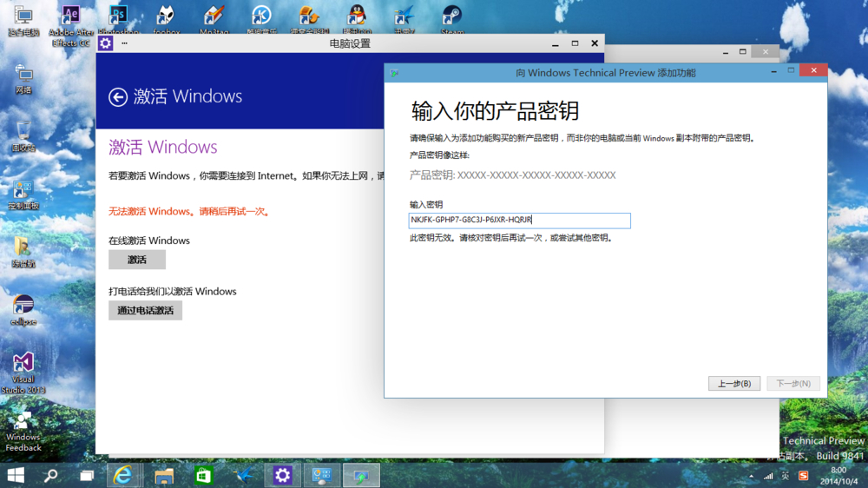Go back with the arrow beside 激活 Windows
The height and width of the screenshot is (488, 868).
(118, 97)
